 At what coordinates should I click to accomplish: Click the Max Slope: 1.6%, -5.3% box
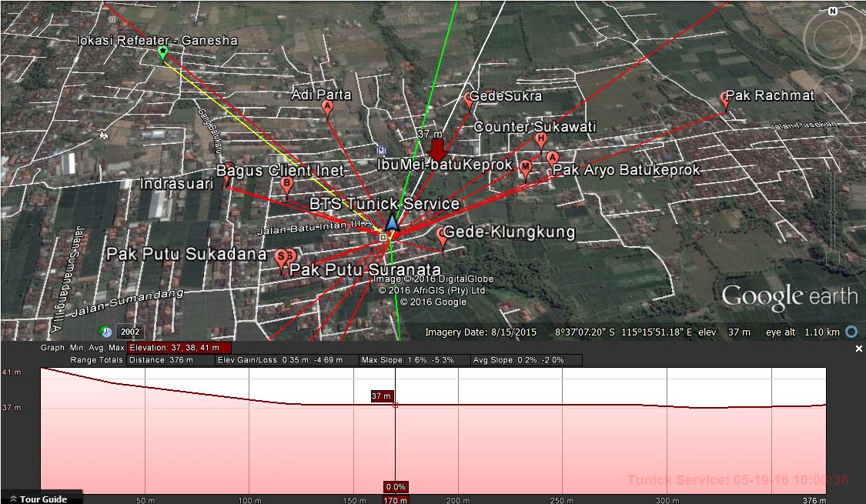(414, 360)
